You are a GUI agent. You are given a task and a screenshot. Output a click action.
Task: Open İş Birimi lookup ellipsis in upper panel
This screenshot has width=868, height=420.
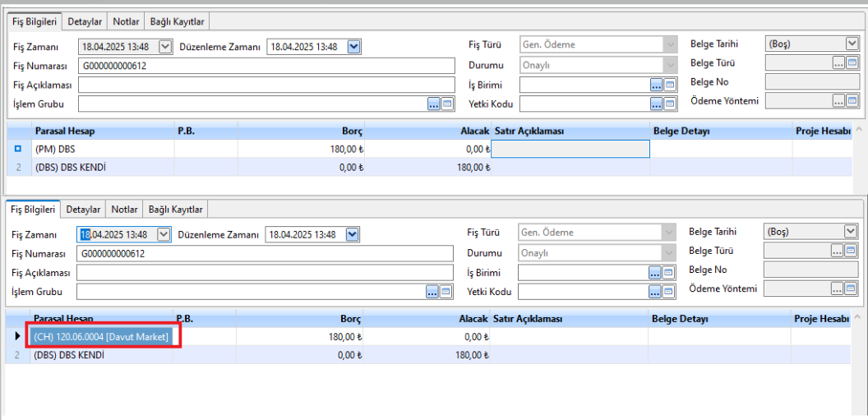[x=657, y=85]
